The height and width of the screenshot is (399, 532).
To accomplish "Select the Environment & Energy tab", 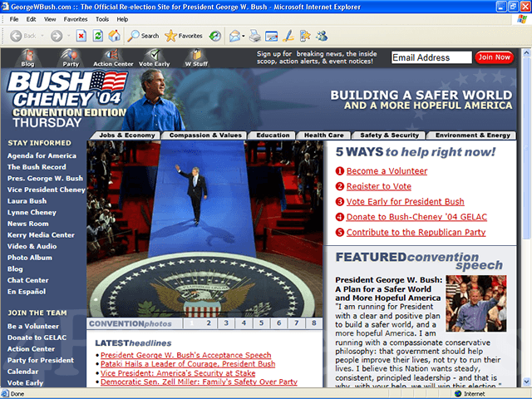I will pyautogui.click(x=473, y=135).
